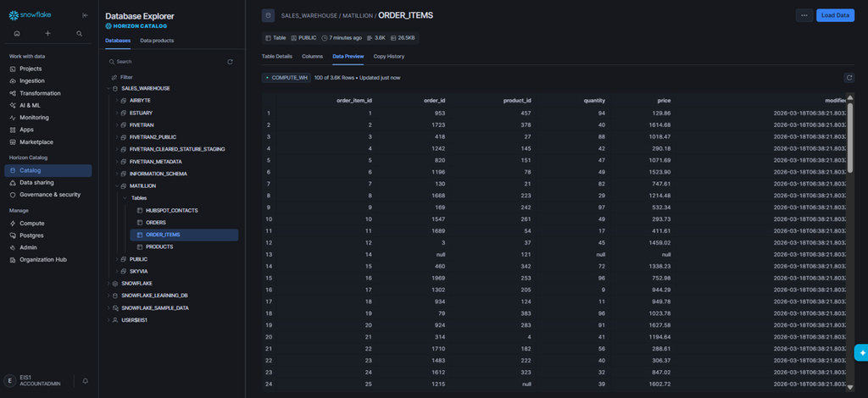Viewport: 868px width, 398px height.
Task: Click MATILLION in the breadcrumb
Action: coord(358,15)
